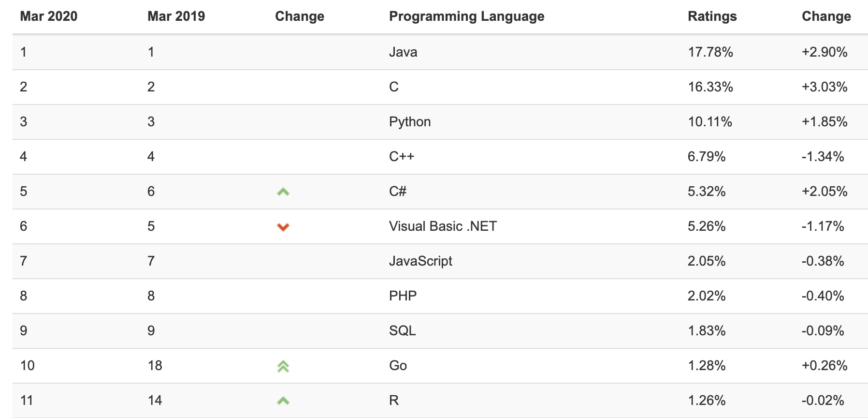This screenshot has width=868, height=418.
Task: Click the rightmost Change column header
Action: pyautogui.click(x=826, y=16)
